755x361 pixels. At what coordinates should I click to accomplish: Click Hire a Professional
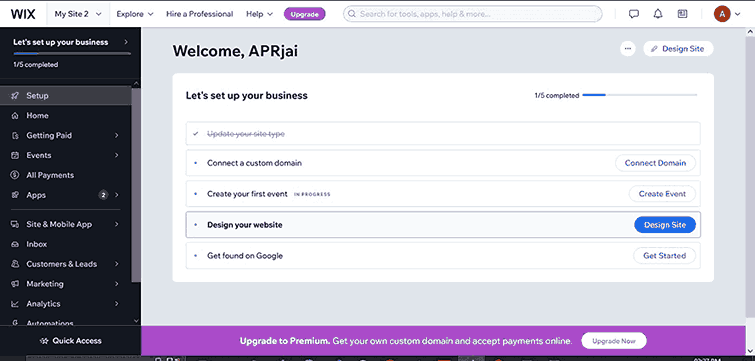199,14
